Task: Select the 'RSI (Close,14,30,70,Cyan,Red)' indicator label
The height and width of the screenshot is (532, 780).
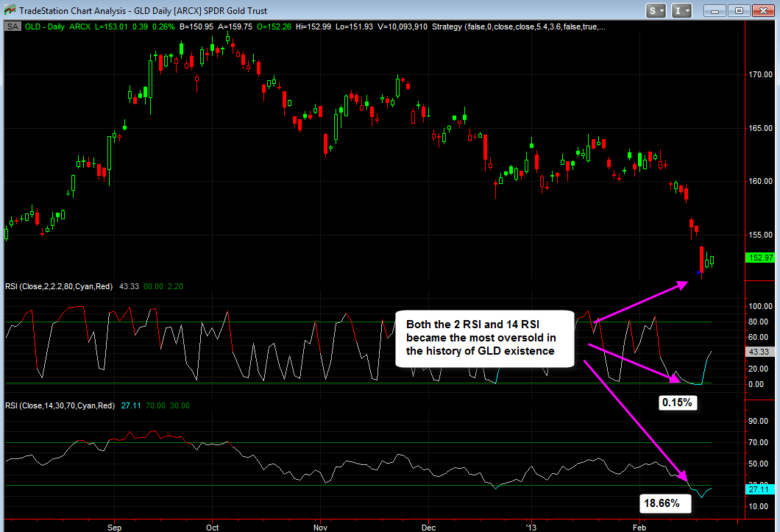Action: click(60, 405)
